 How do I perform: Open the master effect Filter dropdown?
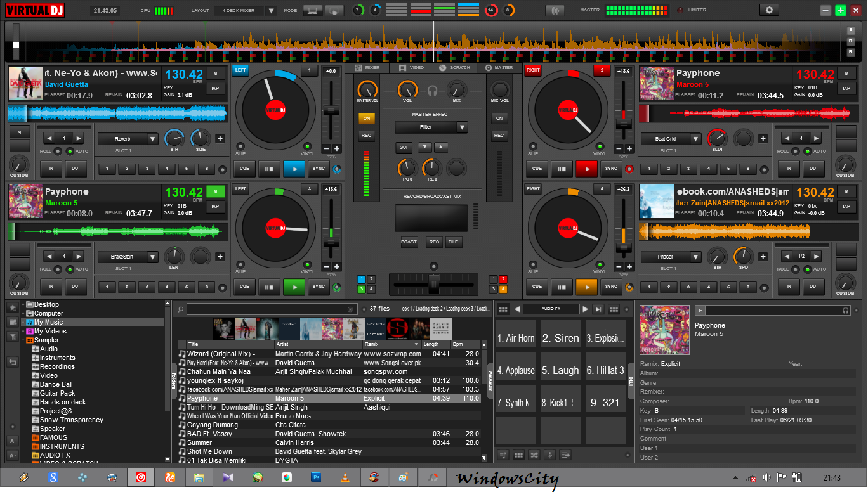(x=462, y=127)
